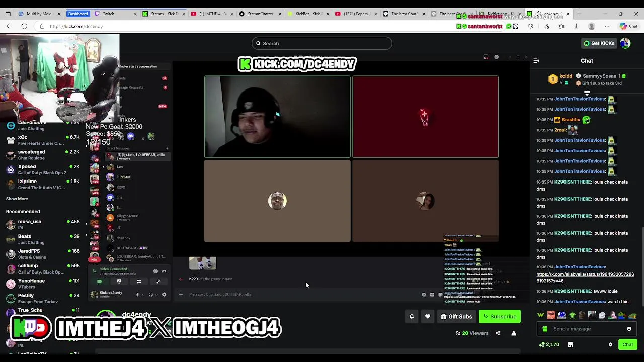The height and width of the screenshot is (362, 644).
Task: Disconnect Discord call with hang-up icon
Action: tap(164, 271)
